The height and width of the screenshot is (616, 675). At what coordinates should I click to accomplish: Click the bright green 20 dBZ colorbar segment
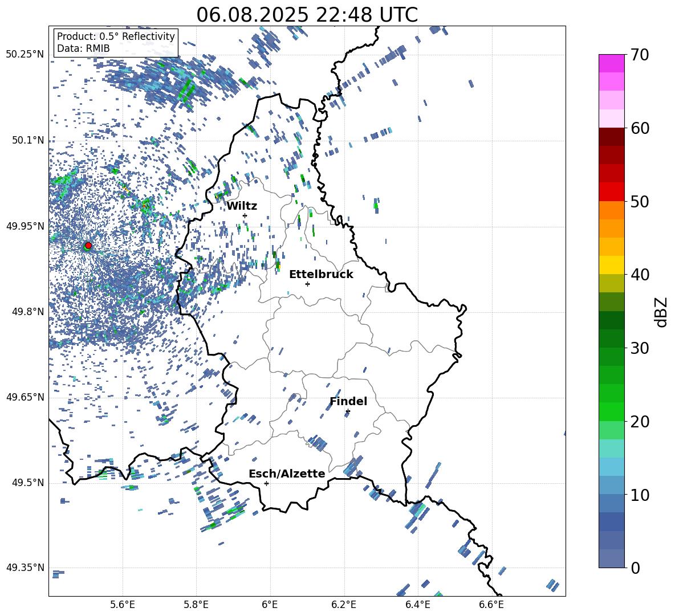pos(612,411)
